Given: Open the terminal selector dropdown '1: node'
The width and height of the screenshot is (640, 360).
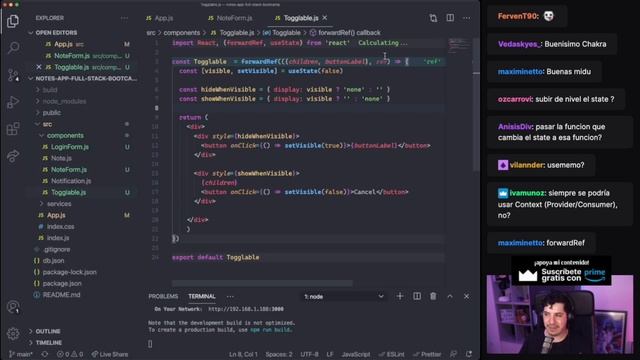Looking at the screenshot, I should tap(344, 296).
